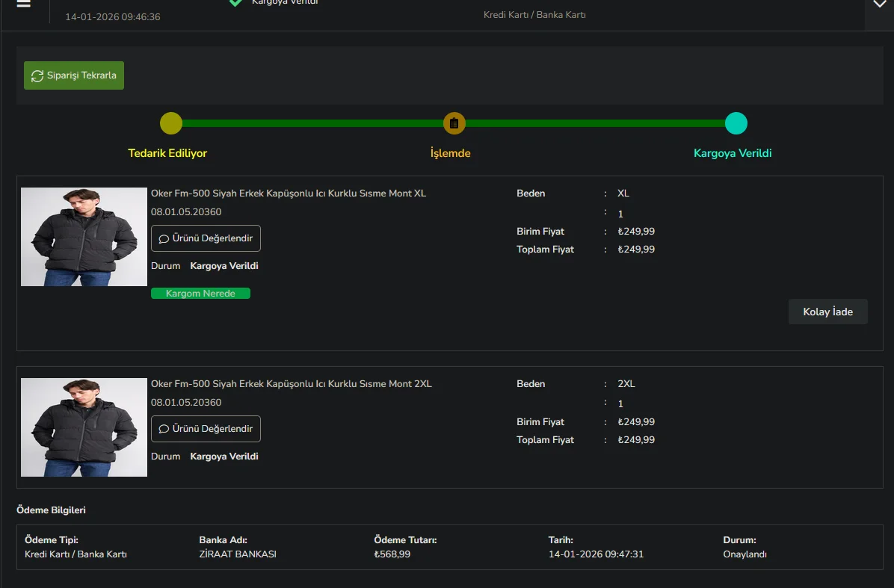This screenshot has width=894, height=588.
Task: Click the Kargom Nerede tracking button
Action: point(200,294)
